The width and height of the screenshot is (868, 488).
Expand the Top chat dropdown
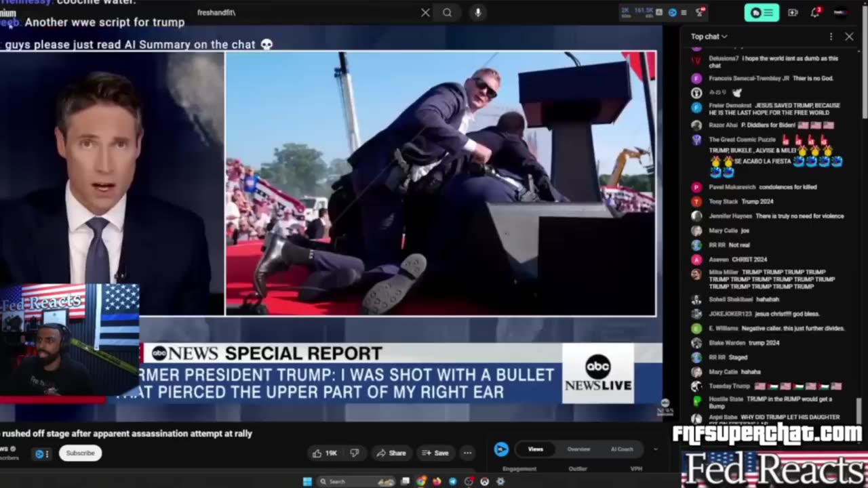point(709,37)
